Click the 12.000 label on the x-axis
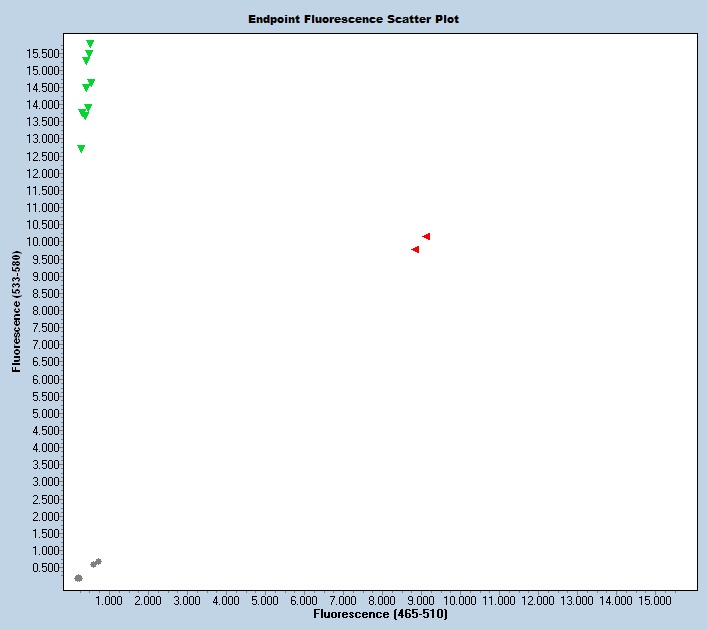The height and width of the screenshot is (630, 707). pos(538,600)
